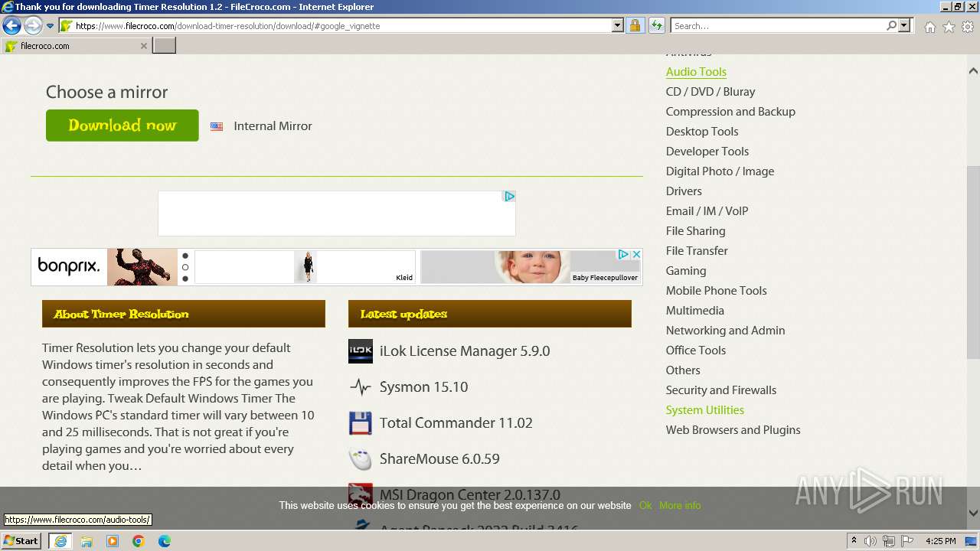Click the Sysmon pulse icon
The width and height of the screenshot is (980, 551).
361,387
